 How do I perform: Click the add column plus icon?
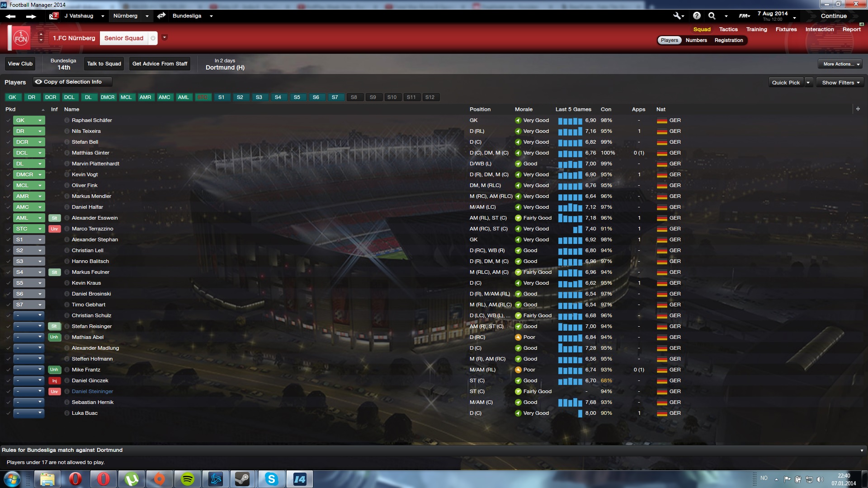pos(858,109)
